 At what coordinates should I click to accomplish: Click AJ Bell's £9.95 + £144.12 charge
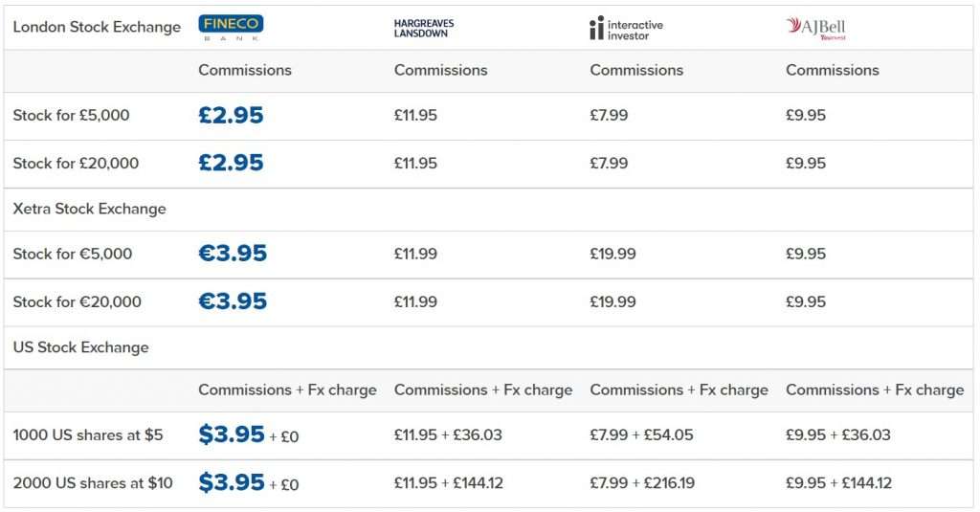click(838, 482)
